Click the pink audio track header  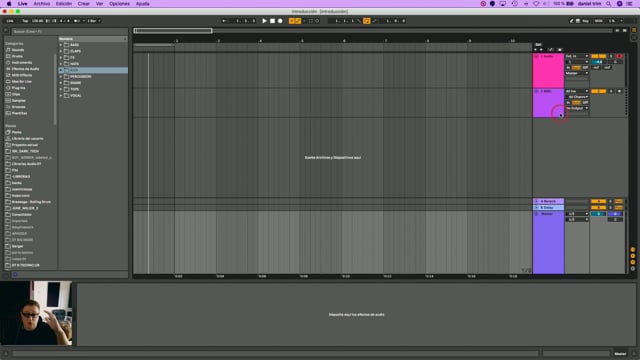[x=549, y=71]
